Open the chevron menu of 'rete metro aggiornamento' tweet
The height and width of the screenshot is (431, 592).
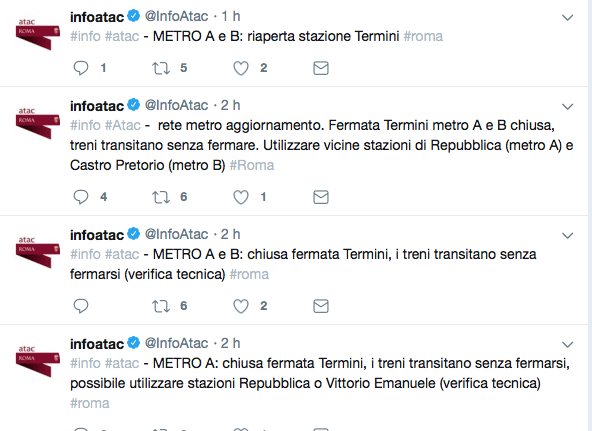567,106
